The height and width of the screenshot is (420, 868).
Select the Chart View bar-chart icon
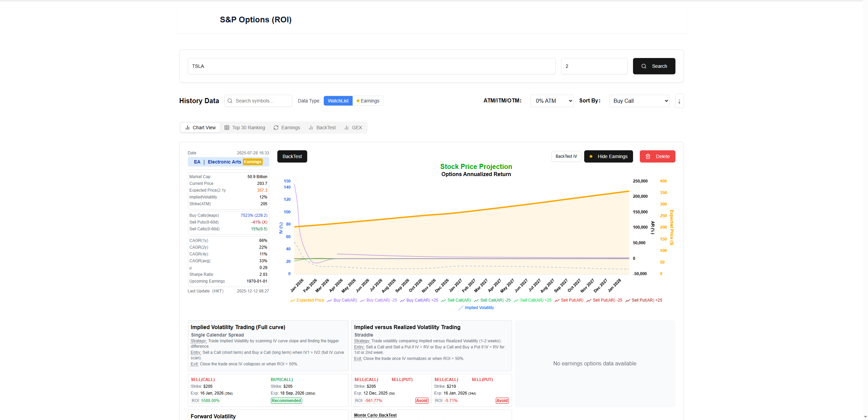[x=188, y=127]
